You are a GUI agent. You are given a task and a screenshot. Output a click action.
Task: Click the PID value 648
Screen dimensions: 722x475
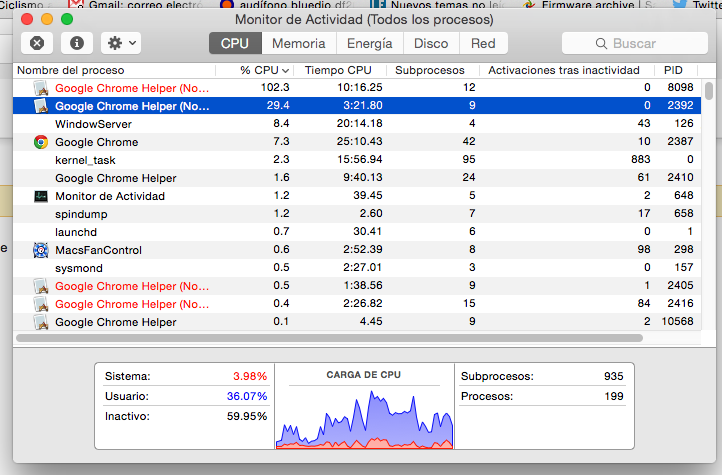[x=684, y=196]
